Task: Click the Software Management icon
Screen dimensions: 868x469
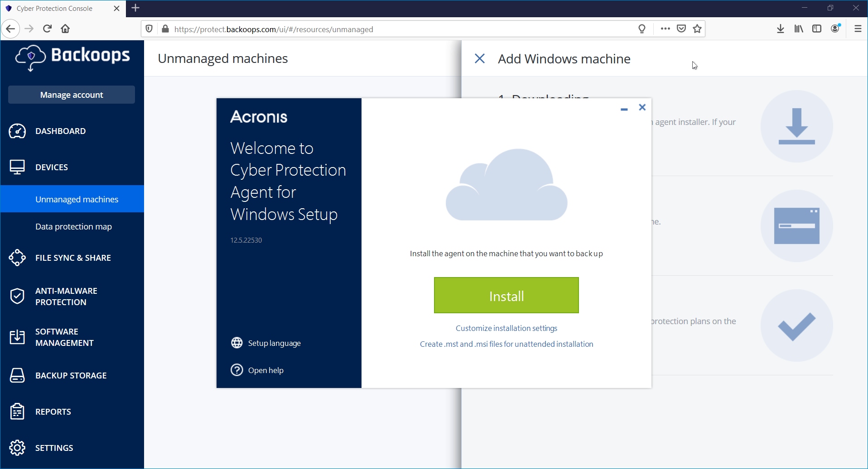Action: (17, 337)
